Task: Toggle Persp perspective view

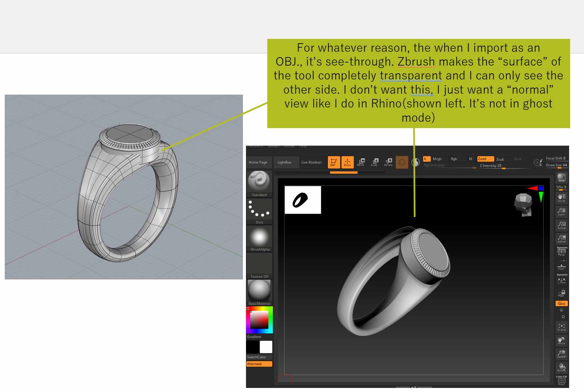Action: [x=562, y=252]
